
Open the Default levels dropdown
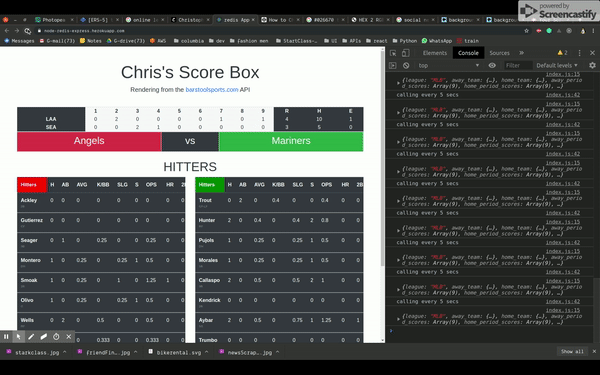click(x=557, y=65)
